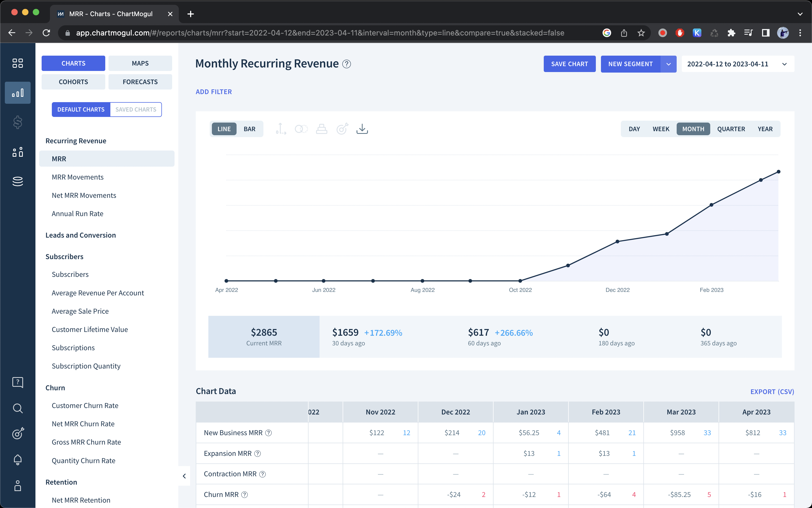812x508 pixels.
Task: Expand browser tab list chevron
Action: point(800,14)
